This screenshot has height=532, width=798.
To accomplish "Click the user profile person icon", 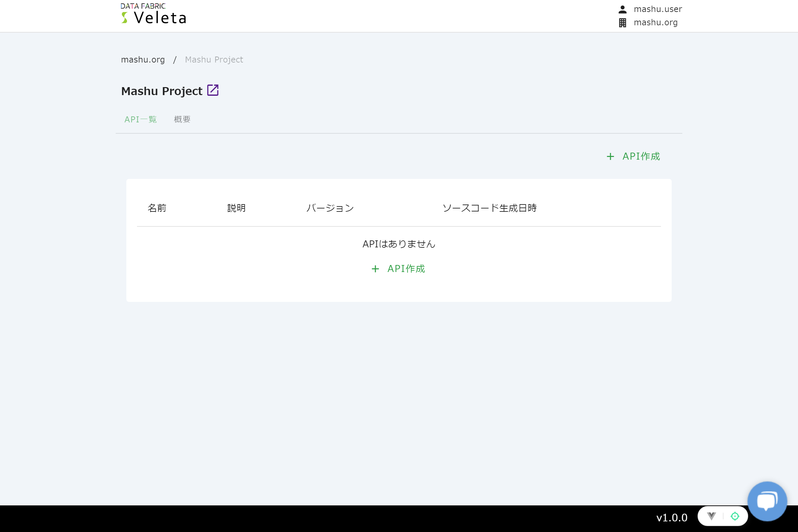I will pos(622,9).
